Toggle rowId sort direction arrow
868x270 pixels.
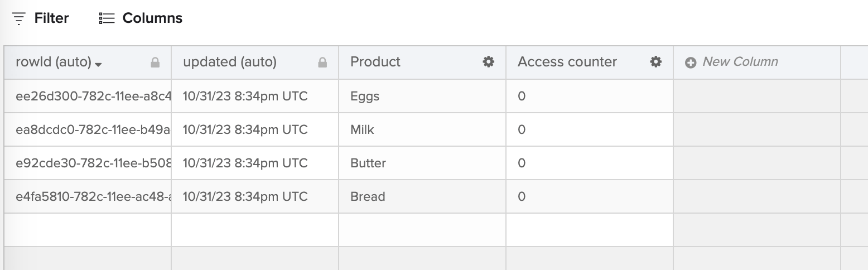[x=99, y=64]
